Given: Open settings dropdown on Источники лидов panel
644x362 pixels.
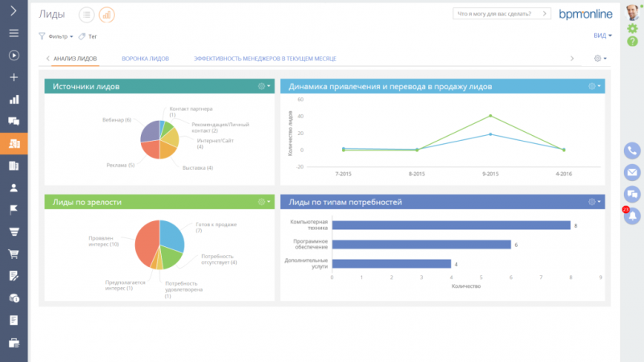Looking at the screenshot, I should [x=264, y=86].
